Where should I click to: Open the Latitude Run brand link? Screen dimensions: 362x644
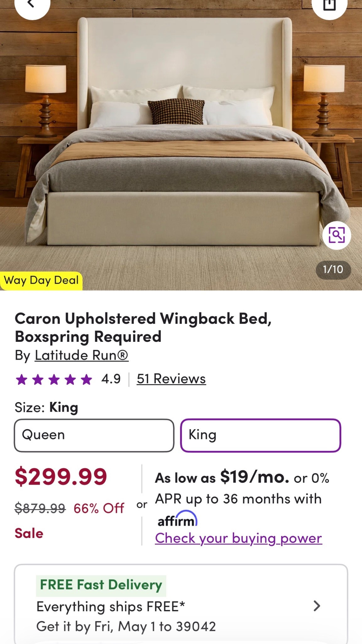81,355
